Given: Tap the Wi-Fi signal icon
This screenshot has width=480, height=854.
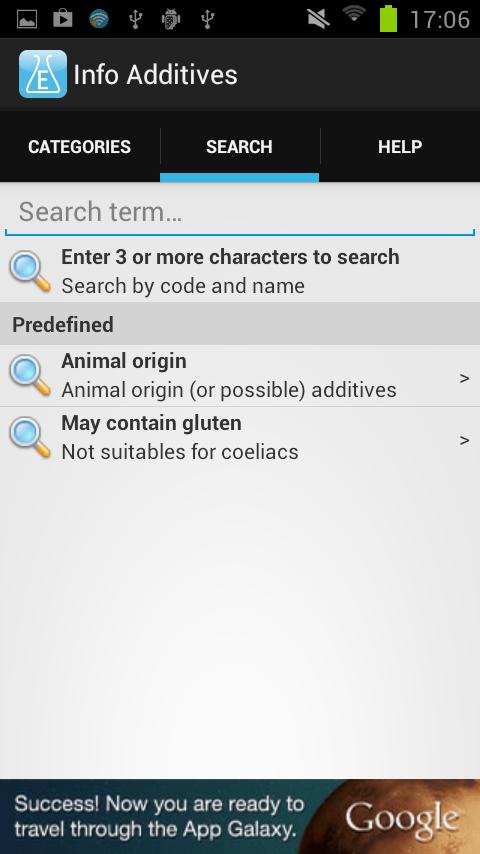Looking at the screenshot, I should [x=354, y=15].
